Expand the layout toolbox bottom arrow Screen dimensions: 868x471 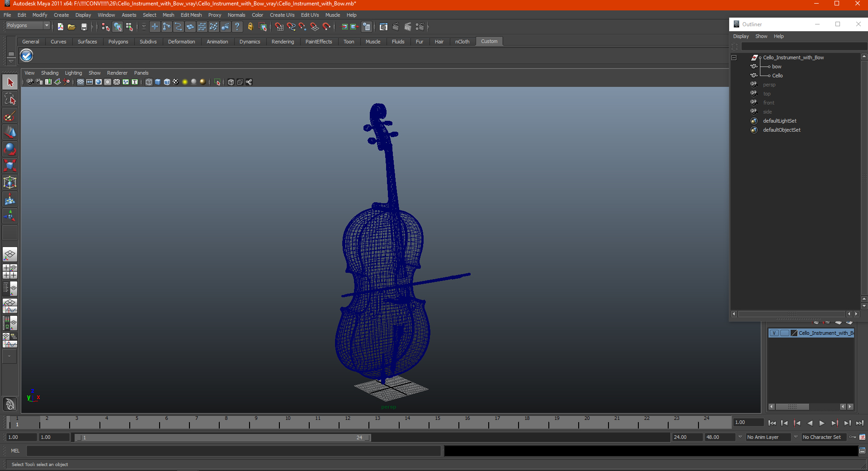click(9, 357)
